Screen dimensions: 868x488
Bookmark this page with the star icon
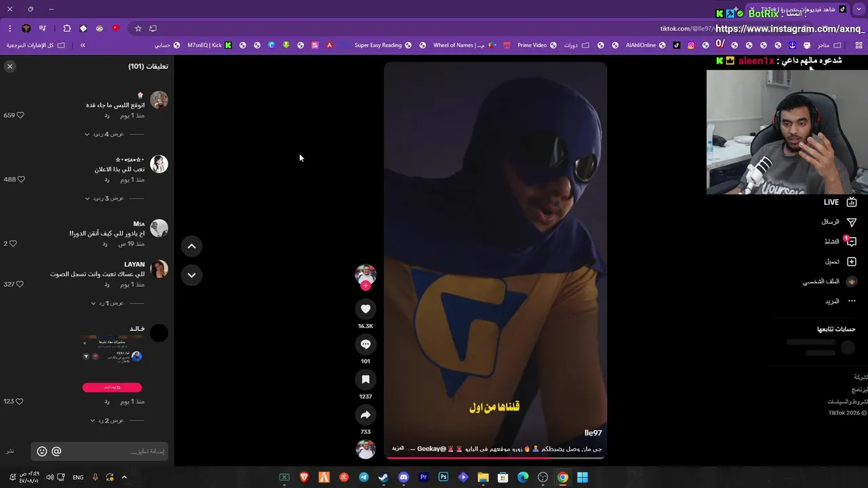138,28
